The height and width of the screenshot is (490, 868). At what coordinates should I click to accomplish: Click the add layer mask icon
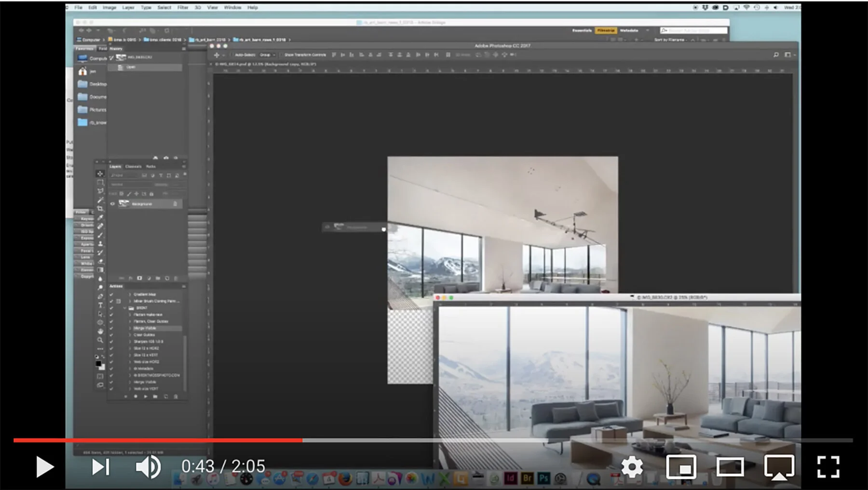pyautogui.click(x=139, y=278)
